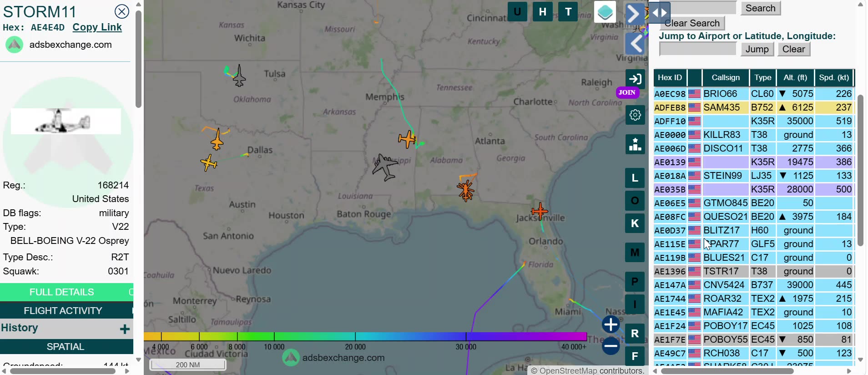Image resolution: width=868 pixels, height=375 pixels.
Task: Expand History with plus icon
Action: coord(125,329)
